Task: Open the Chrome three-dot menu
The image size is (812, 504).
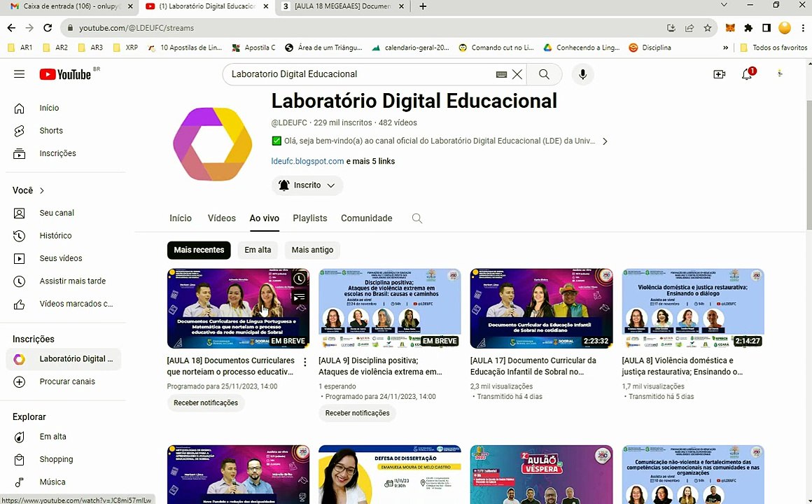Action: tap(803, 28)
